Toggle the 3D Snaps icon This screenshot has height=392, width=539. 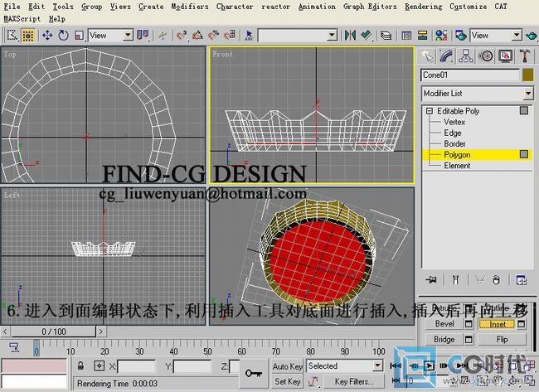[181, 35]
